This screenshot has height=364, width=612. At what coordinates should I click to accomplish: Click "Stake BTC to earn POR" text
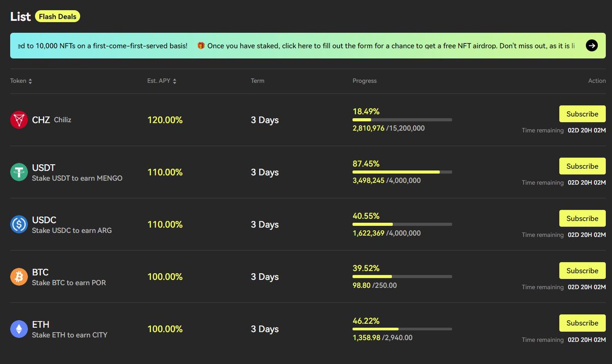[x=69, y=282]
